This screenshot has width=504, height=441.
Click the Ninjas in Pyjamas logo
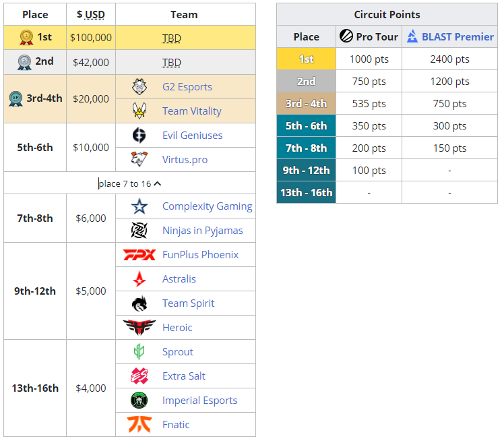[139, 231]
